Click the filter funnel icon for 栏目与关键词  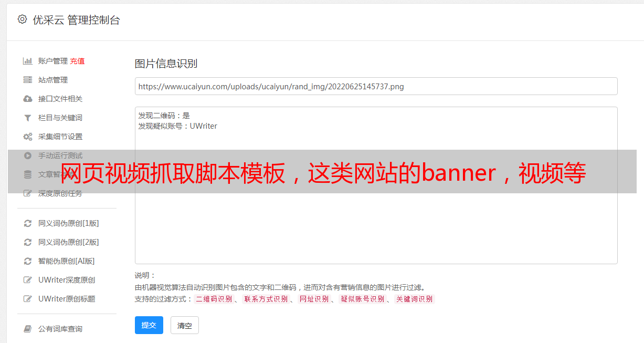click(28, 118)
